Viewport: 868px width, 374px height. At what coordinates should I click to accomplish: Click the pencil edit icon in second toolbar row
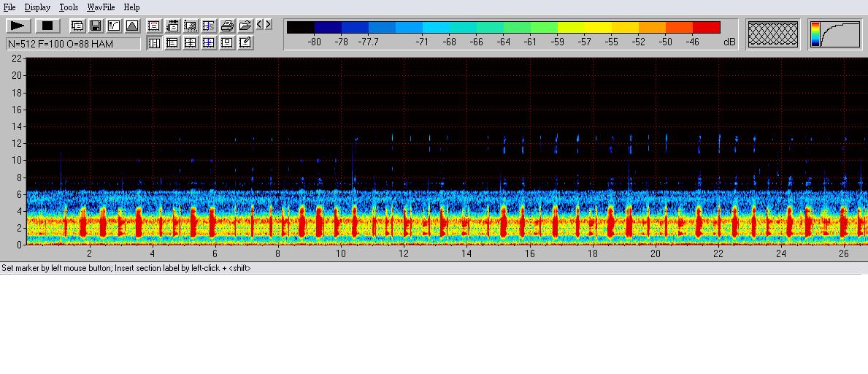(245, 43)
